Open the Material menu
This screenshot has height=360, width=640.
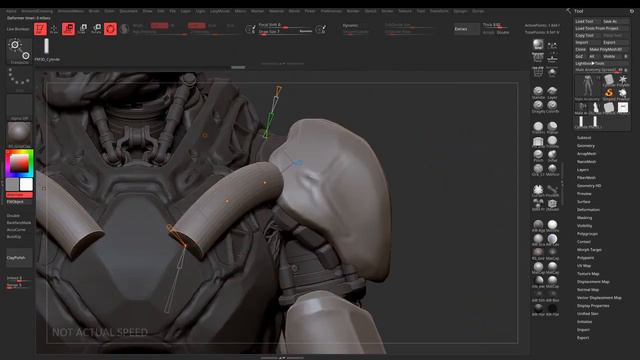276,11
